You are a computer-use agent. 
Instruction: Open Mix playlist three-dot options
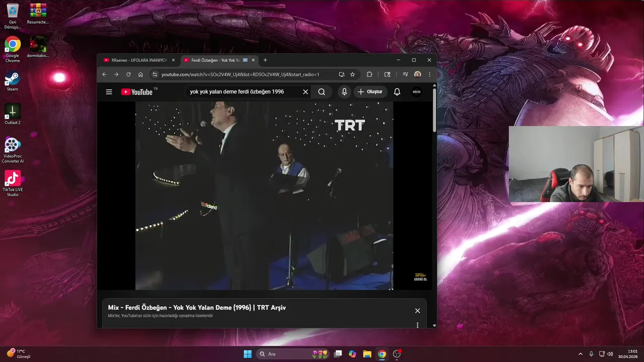coord(418,325)
